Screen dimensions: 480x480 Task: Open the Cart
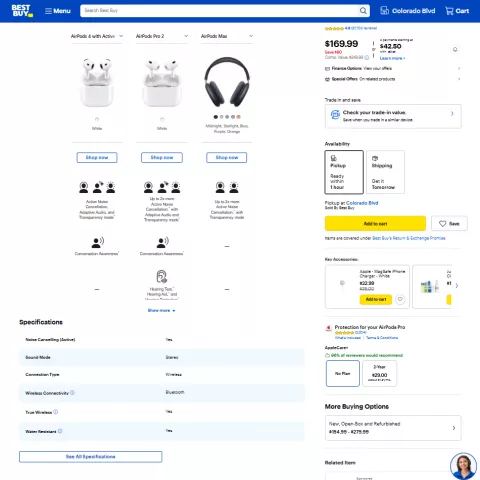click(457, 11)
